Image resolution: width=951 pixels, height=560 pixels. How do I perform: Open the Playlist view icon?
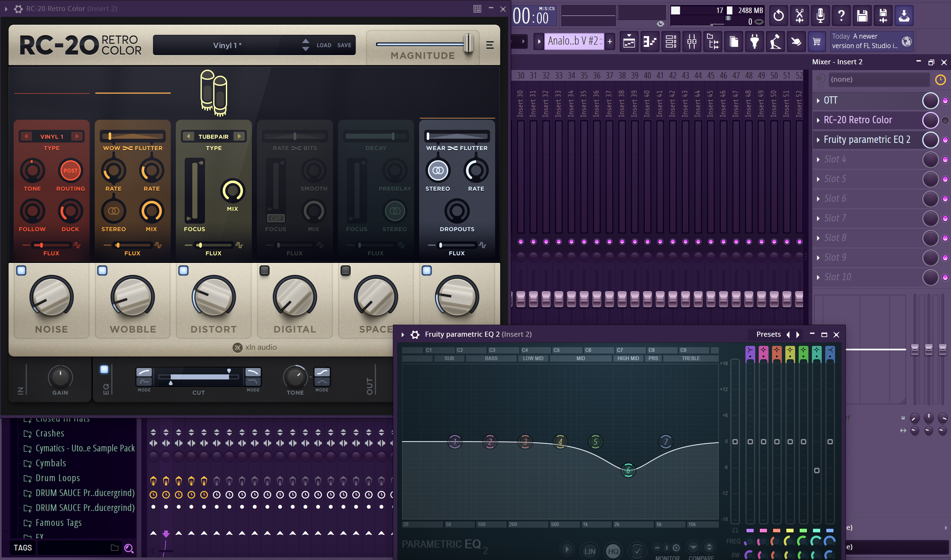(x=629, y=41)
